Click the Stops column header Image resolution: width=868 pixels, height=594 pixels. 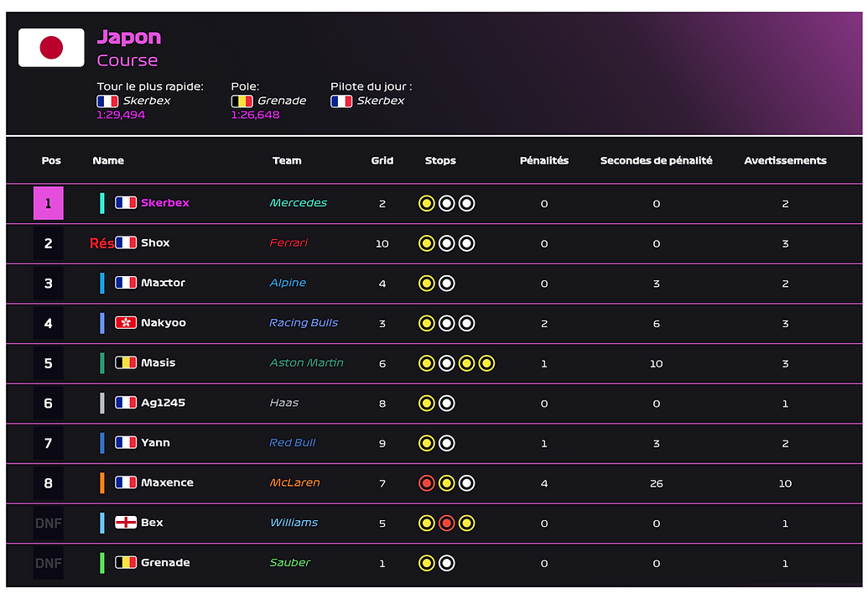coord(440,160)
